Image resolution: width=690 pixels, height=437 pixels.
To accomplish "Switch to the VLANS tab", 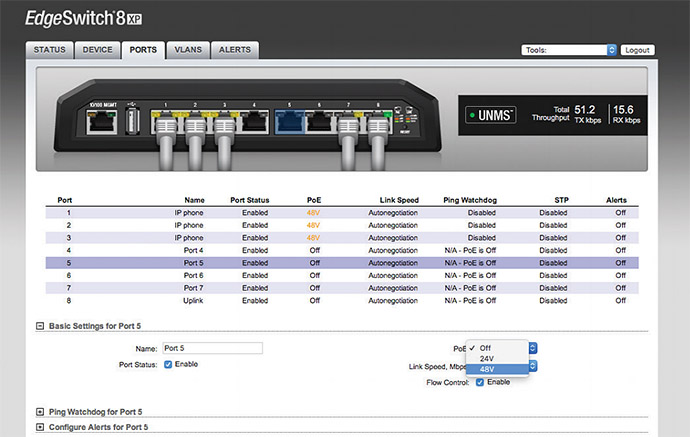I will [188, 50].
